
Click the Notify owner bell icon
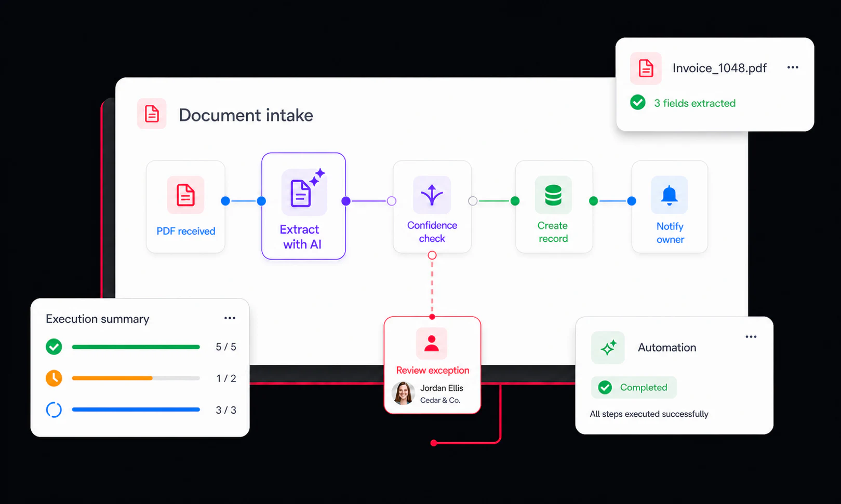click(669, 195)
